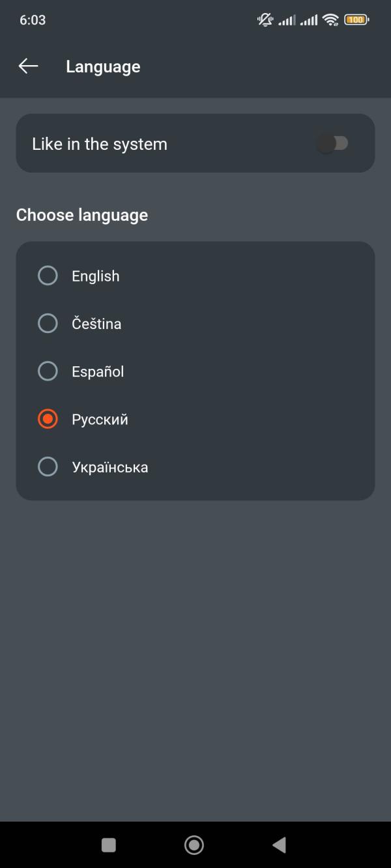Tap the Wi-Fi status icon
The height and width of the screenshot is (868, 391).
coord(331,20)
